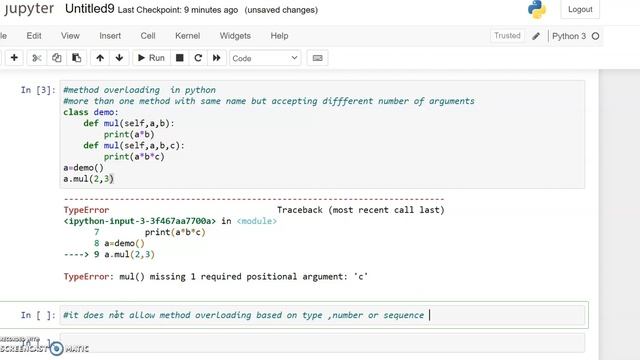Click the ipython-input-3-3f467aa7700a traceback text
Viewport: 640px width, 360px height.
[140, 221]
